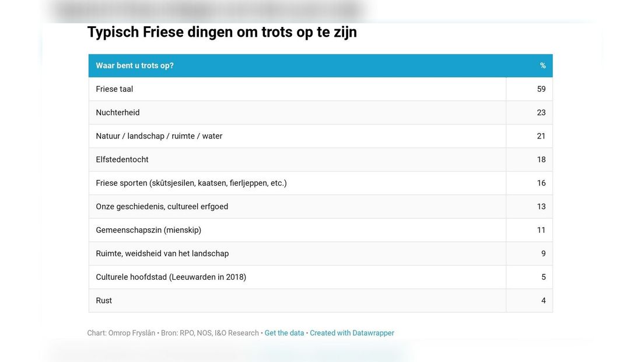This screenshot has height=362, width=644.
Task: Select 'Onze geschiedenis, cultureel erfgoed' row
Action: point(320,206)
